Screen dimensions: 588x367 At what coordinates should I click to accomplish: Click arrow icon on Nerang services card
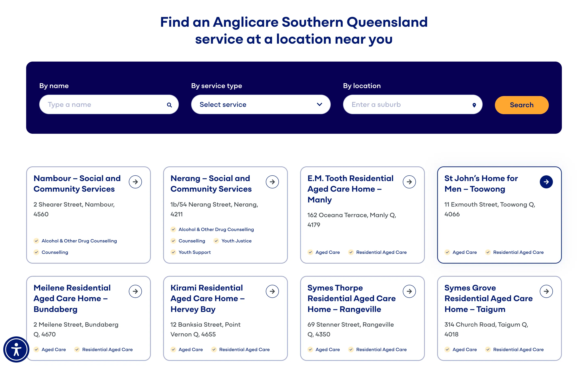pyautogui.click(x=272, y=182)
